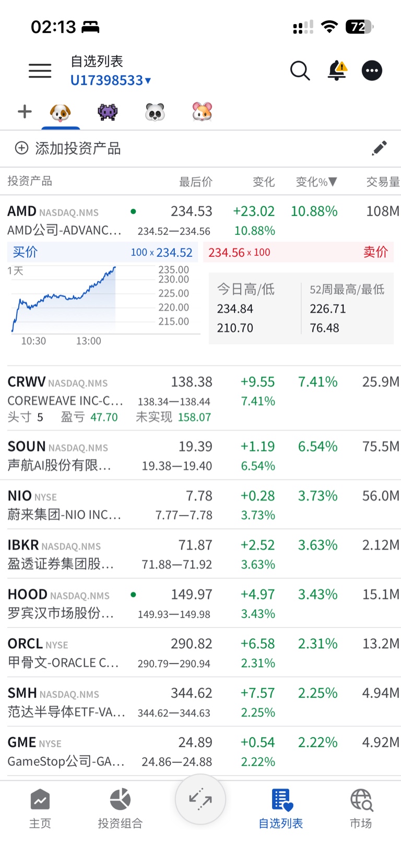
Task: Open the alert bell notifications
Action: (337, 70)
